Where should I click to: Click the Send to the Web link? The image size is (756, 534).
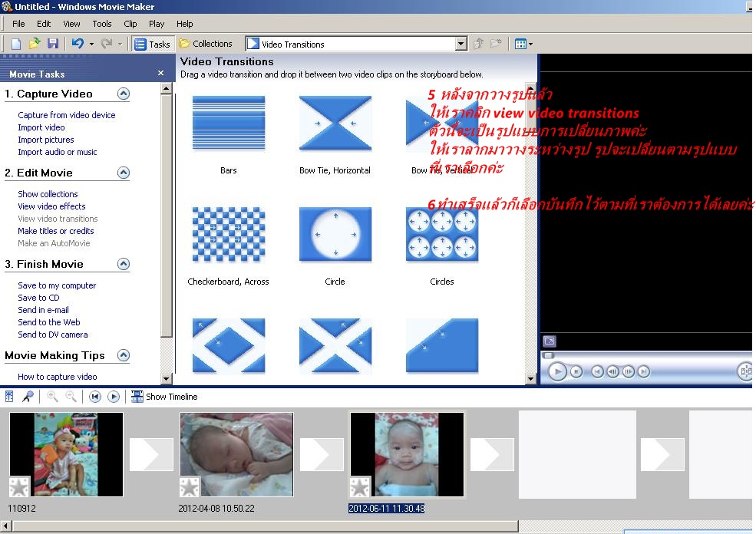coord(49,322)
